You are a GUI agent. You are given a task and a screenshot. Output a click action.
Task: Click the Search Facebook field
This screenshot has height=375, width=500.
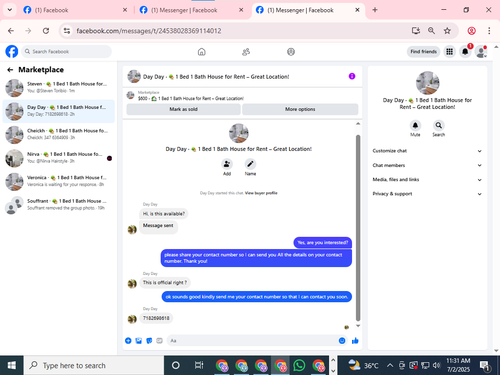point(67,52)
